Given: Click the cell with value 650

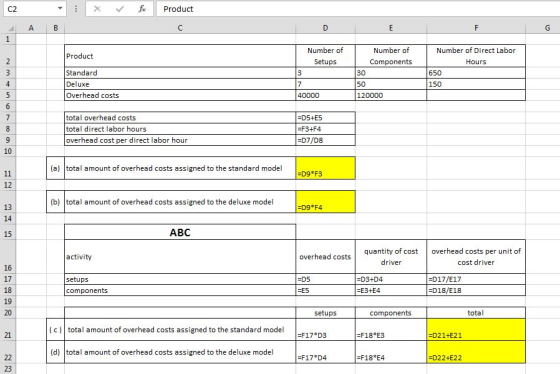Looking at the screenshot, I should [476, 73].
